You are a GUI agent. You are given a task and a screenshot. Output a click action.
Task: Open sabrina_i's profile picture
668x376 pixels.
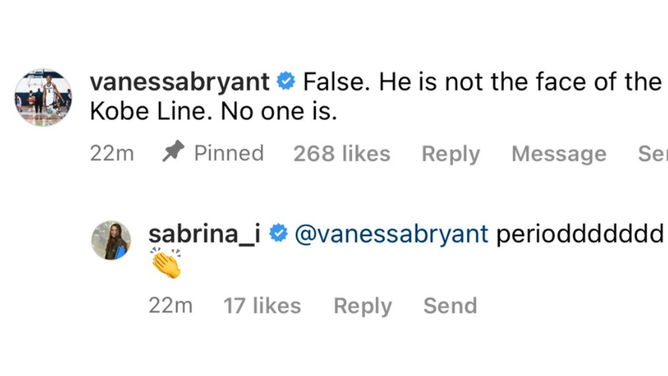pyautogui.click(x=111, y=240)
